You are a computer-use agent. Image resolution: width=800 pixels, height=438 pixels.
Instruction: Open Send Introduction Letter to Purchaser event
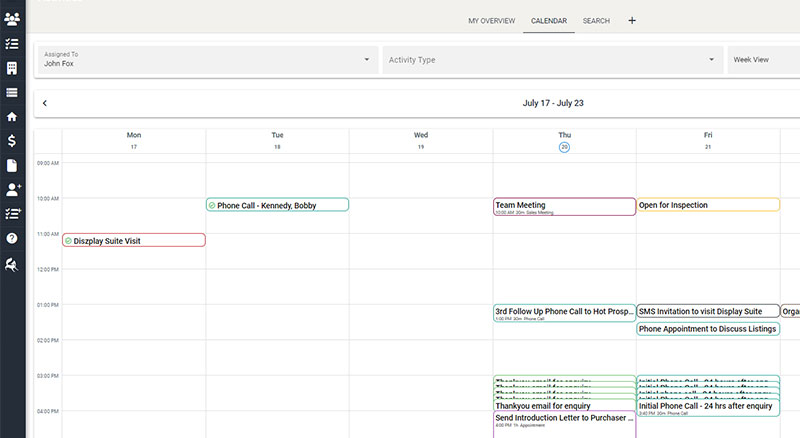pos(564,424)
